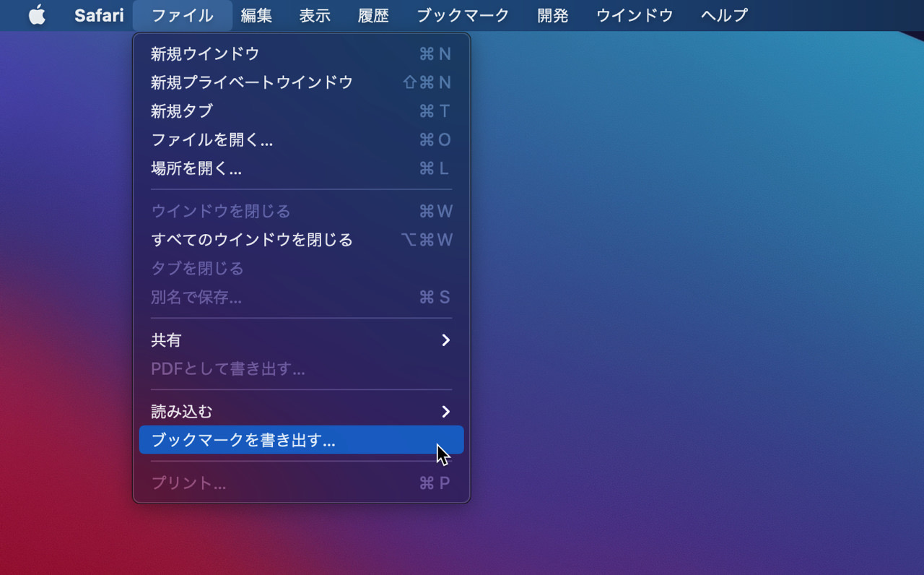Expand the 共有 submenu

pyautogui.click(x=302, y=340)
